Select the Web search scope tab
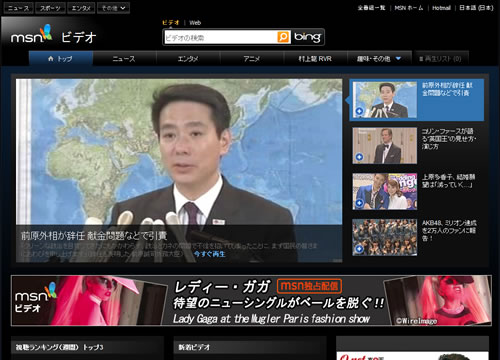The image size is (500, 360). point(195,23)
